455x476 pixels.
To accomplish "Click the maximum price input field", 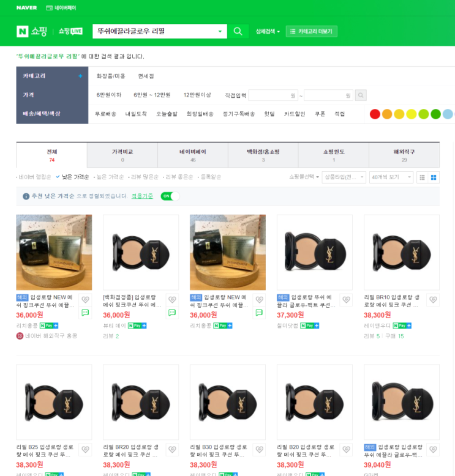I will click(x=328, y=95).
